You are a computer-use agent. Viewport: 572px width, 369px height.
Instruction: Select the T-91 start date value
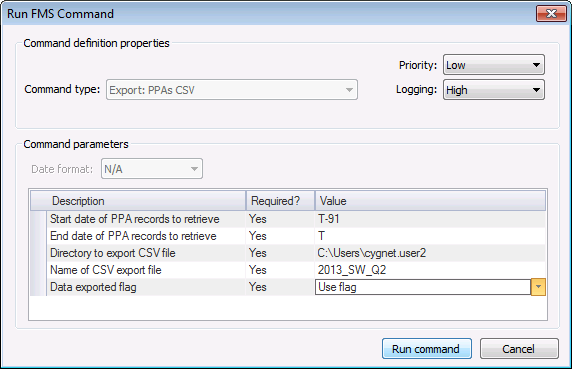pos(430,219)
